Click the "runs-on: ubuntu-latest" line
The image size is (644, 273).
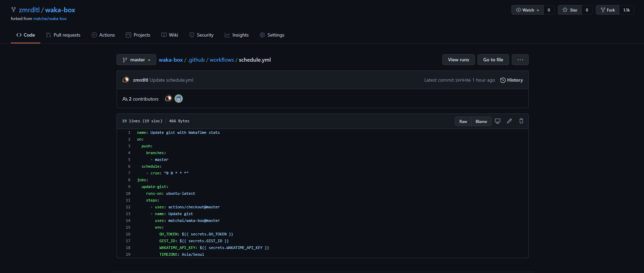coord(170,193)
